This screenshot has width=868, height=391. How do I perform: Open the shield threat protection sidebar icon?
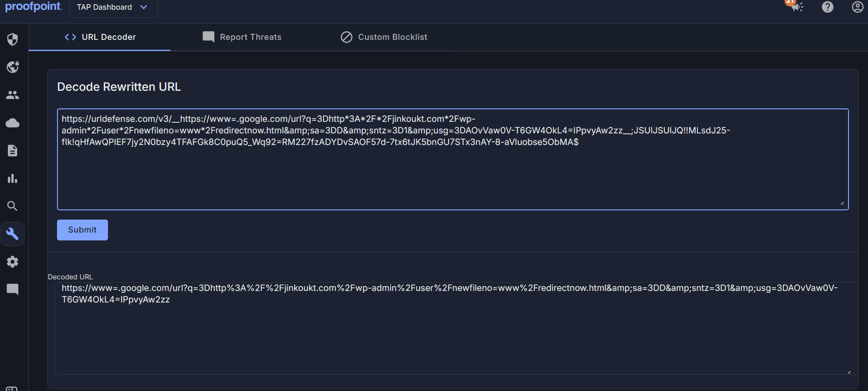[x=13, y=39]
